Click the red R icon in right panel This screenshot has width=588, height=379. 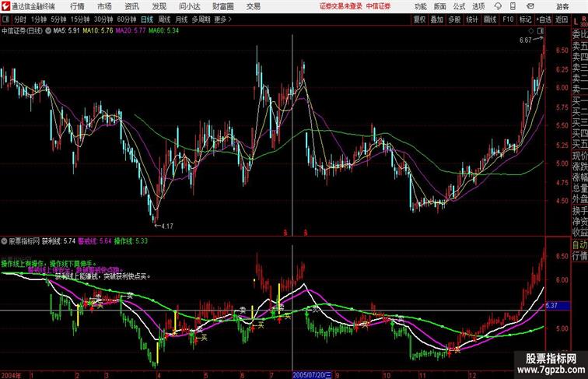click(x=584, y=19)
